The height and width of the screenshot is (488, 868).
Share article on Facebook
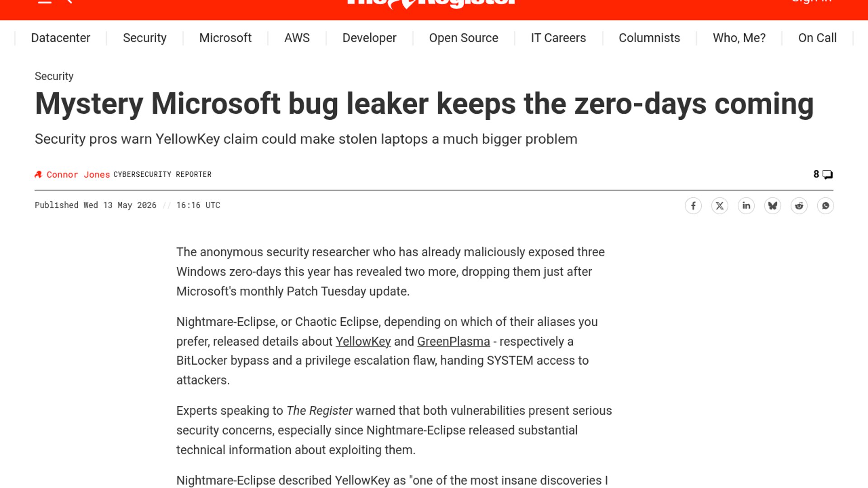point(693,206)
